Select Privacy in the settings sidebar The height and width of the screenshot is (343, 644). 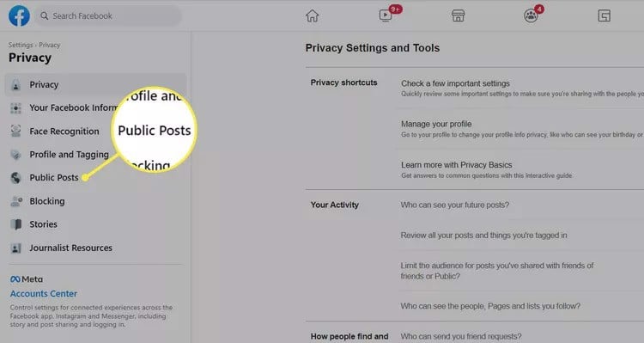(x=95, y=85)
